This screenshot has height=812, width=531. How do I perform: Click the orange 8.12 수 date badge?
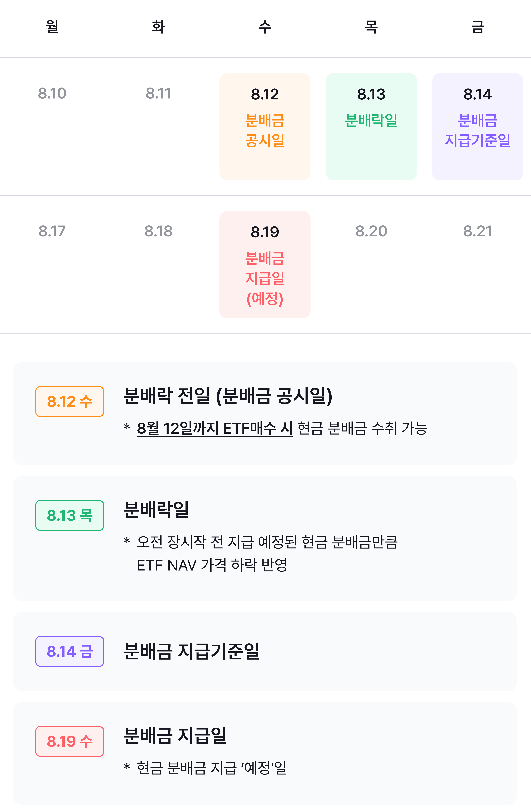(x=70, y=402)
